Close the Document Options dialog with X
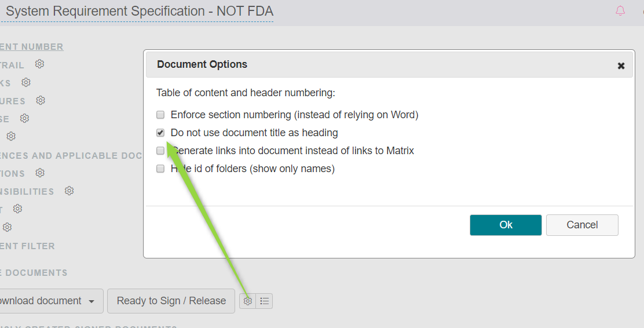Image resolution: width=644 pixels, height=328 pixels. tap(621, 65)
